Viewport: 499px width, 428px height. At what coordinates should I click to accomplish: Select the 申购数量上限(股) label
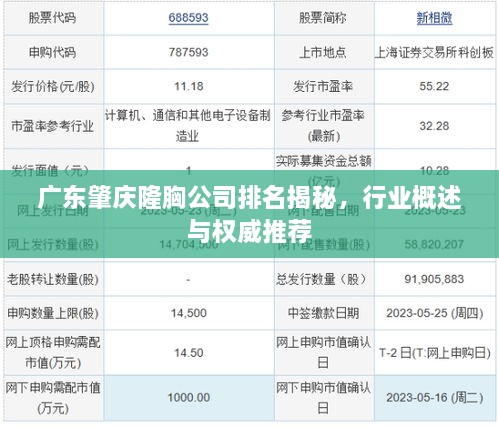53,313
